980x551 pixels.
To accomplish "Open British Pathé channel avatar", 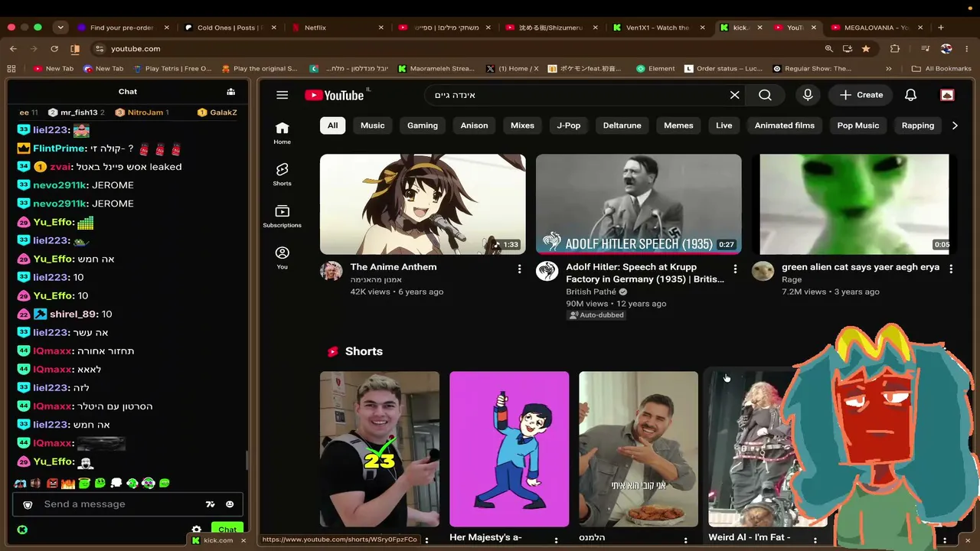I will click(x=547, y=272).
